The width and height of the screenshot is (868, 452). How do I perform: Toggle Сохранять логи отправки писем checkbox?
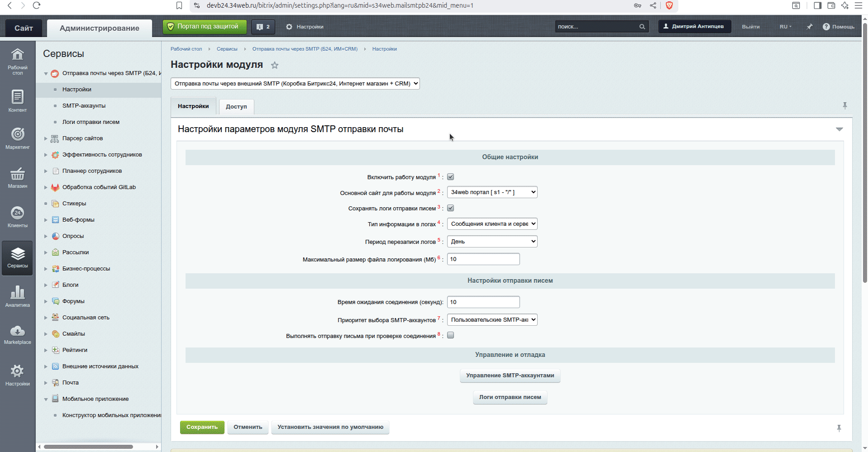(x=450, y=208)
